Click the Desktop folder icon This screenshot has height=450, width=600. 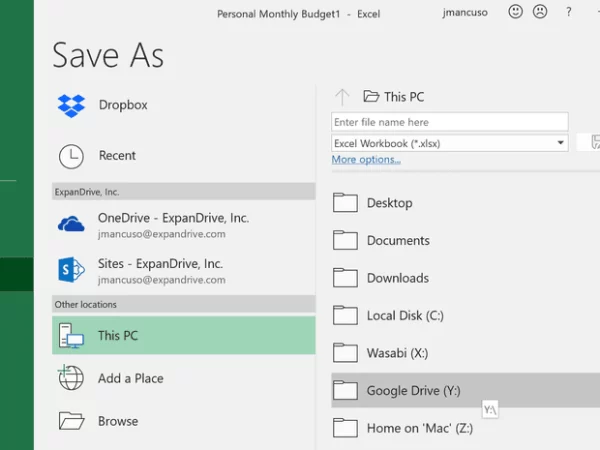(345, 202)
